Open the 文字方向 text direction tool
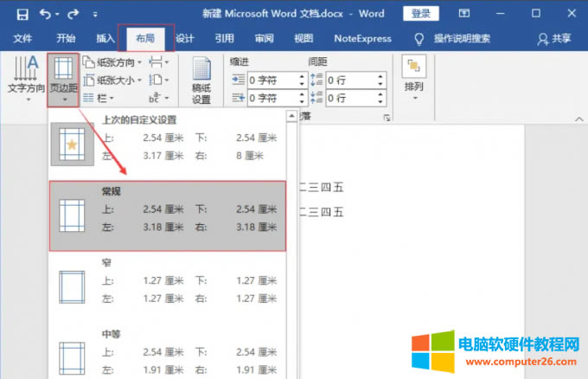The width and height of the screenshot is (588, 379). point(26,80)
